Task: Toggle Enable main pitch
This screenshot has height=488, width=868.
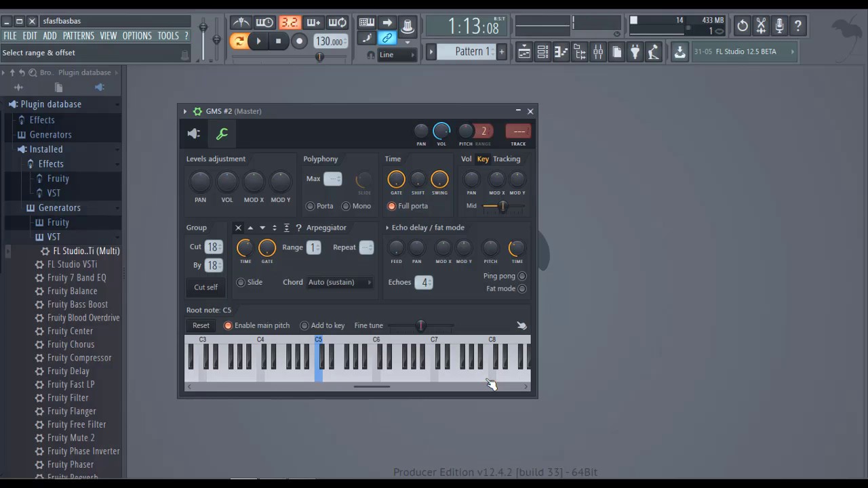Action: click(x=256, y=325)
